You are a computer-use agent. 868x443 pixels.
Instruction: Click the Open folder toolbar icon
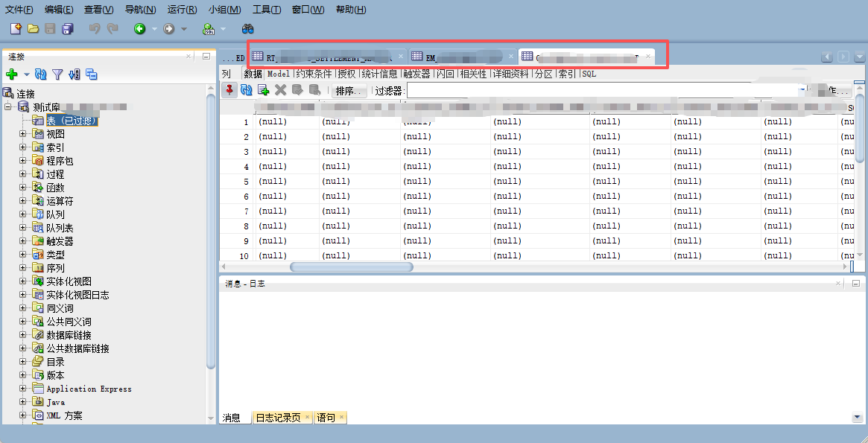click(34, 29)
